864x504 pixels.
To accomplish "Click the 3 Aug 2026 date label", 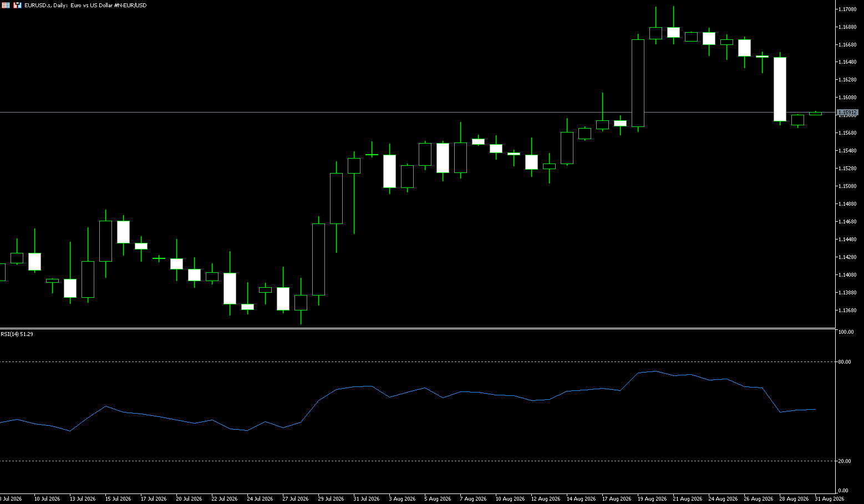I will (x=402, y=499).
